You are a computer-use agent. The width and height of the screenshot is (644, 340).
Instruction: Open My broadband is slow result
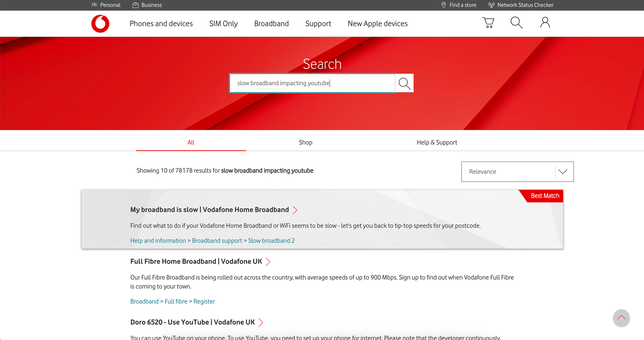pyautogui.click(x=209, y=210)
